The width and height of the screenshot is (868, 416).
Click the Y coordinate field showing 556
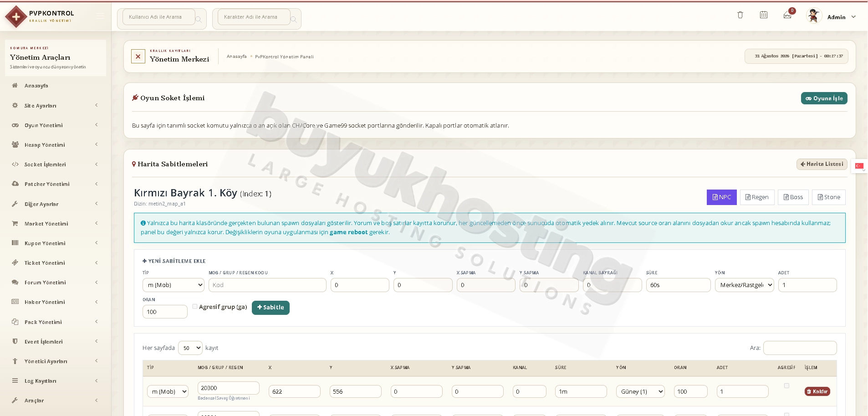point(356,391)
